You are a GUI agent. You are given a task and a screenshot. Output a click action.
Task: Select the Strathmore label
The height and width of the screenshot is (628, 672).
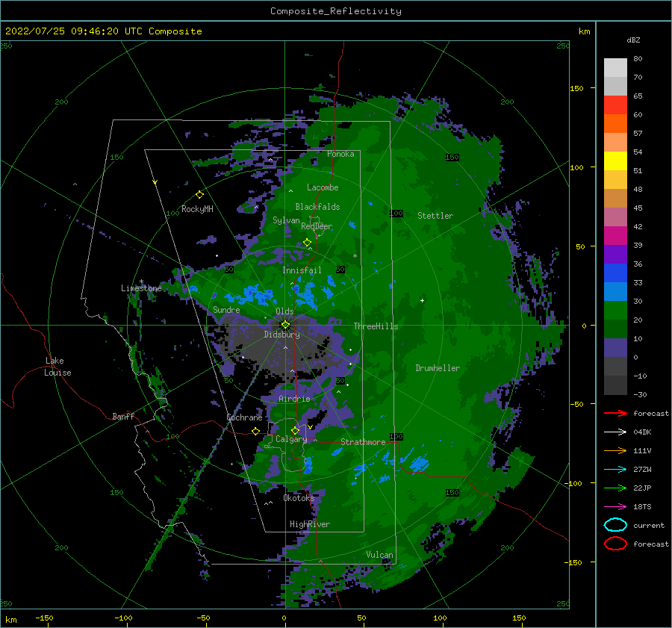coord(363,442)
